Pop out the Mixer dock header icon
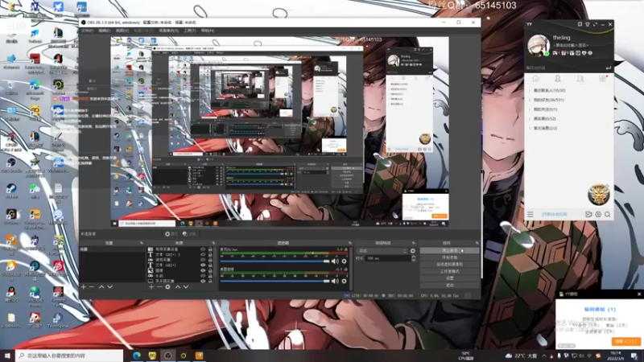The height and width of the screenshot is (362, 644). coord(350,243)
